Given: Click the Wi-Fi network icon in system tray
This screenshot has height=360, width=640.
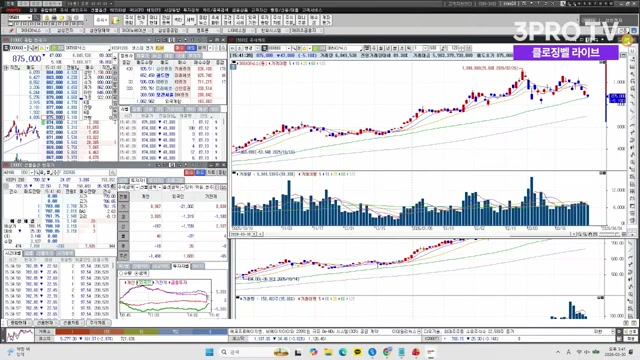Looking at the screenshot, I should (579, 352).
